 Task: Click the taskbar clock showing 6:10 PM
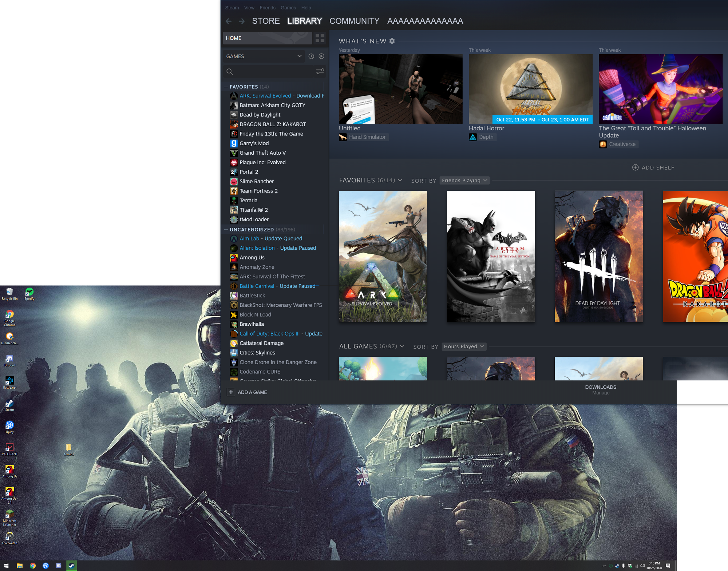(x=654, y=566)
